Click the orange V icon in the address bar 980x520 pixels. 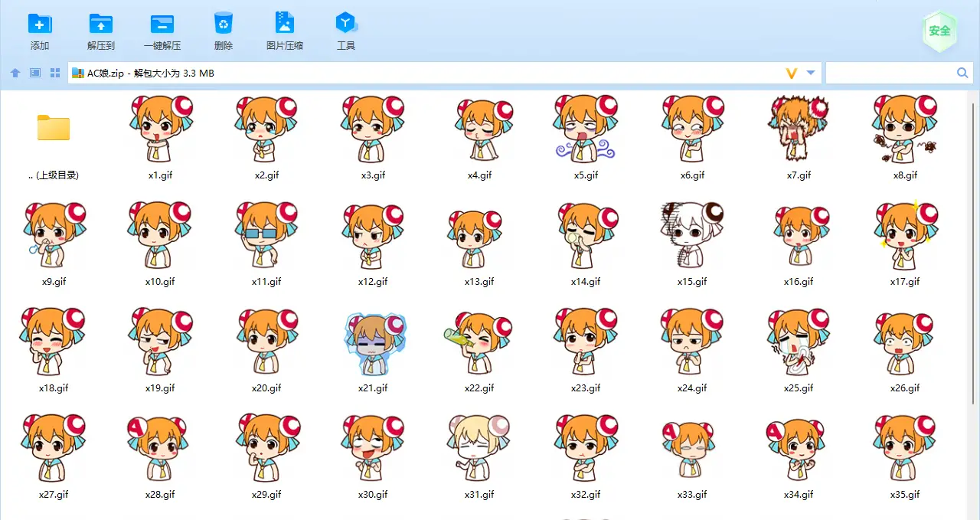point(792,73)
